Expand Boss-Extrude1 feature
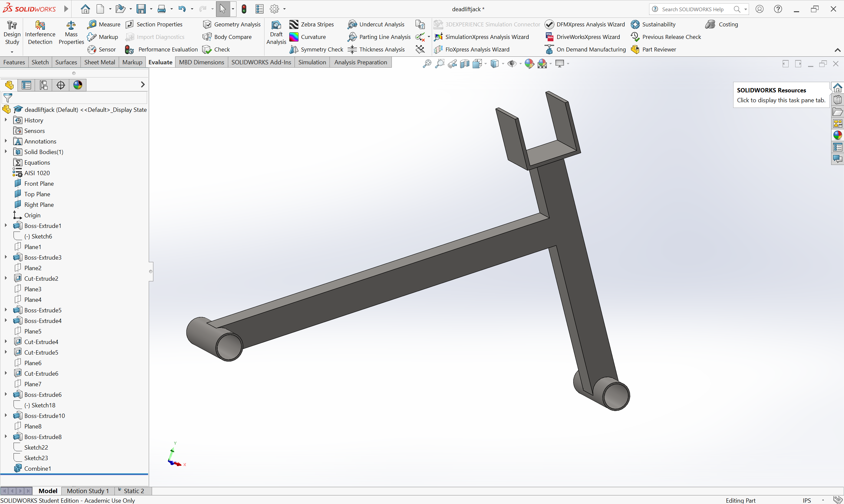 point(6,225)
